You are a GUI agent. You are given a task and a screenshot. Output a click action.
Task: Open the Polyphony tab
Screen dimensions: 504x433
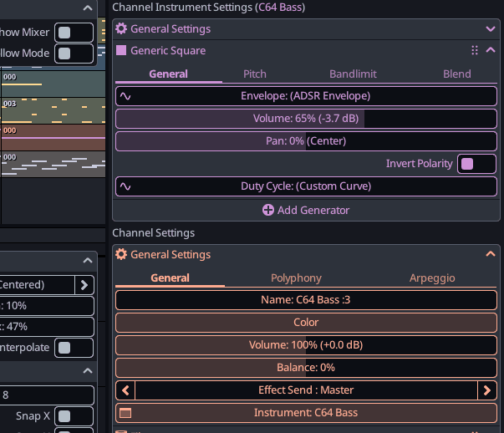(x=296, y=278)
